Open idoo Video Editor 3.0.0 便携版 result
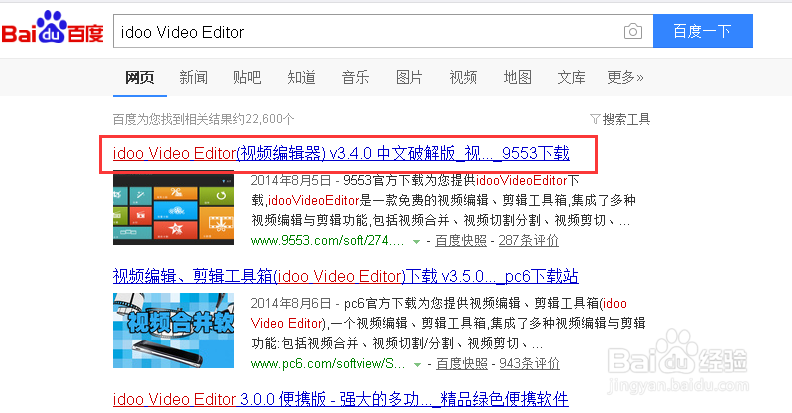 pos(340,399)
